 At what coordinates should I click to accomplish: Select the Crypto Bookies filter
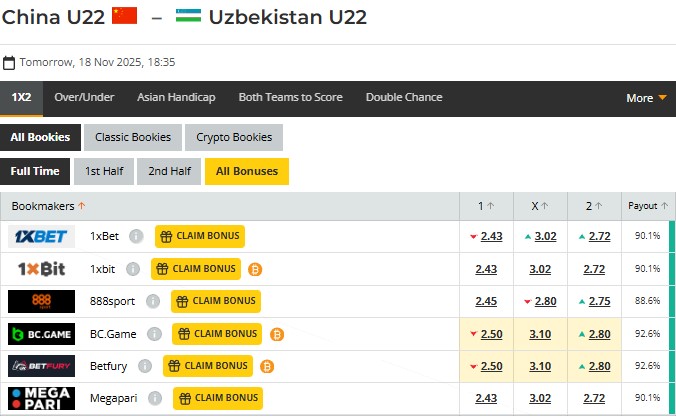tap(234, 137)
